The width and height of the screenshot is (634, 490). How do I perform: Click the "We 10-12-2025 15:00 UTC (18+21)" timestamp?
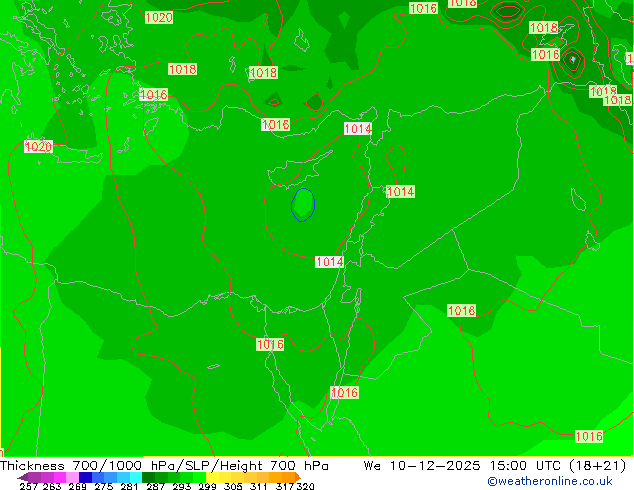(x=495, y=466)
